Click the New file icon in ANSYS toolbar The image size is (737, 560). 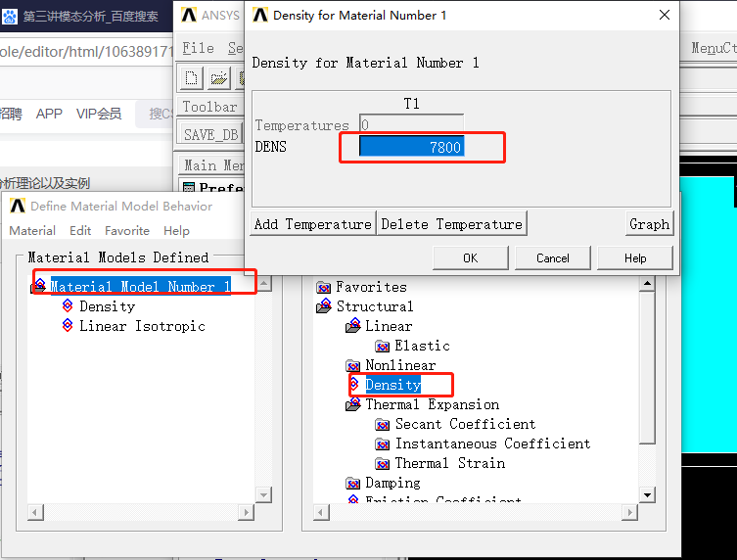191,78
